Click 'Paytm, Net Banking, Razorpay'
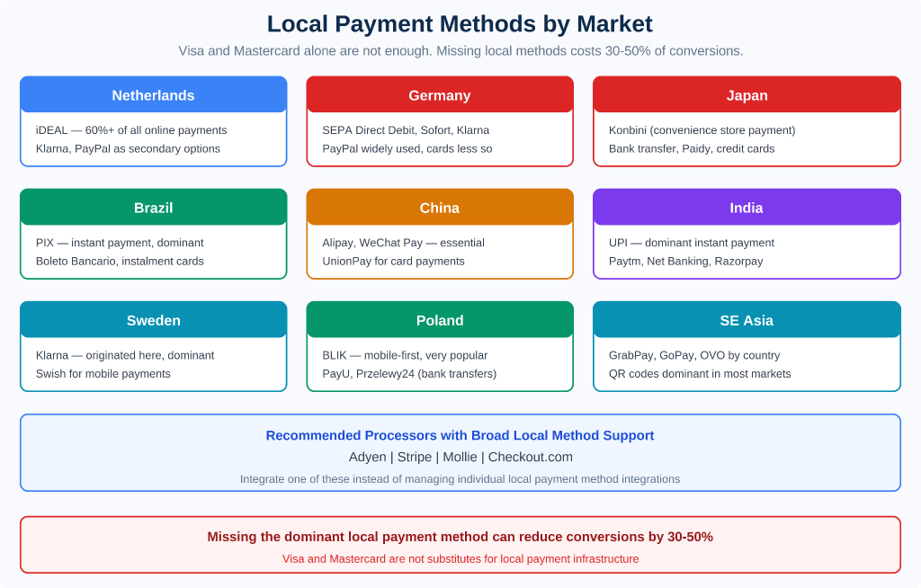 tap(686, 262)
